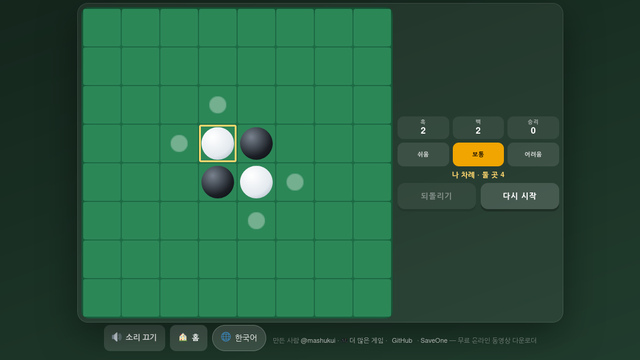Select the 보통 normal difficulty
The width and height of the screenshot is (640, 360).
(478, 154)
